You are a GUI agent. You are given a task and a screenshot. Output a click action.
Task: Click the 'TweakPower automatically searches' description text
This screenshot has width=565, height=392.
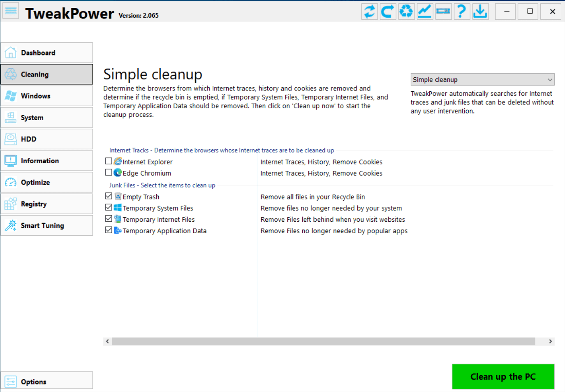click(482, 102)
